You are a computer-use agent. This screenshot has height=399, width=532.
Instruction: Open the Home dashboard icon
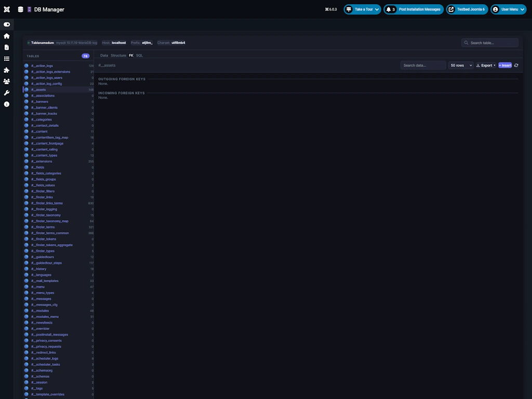[x=7, y=36]
